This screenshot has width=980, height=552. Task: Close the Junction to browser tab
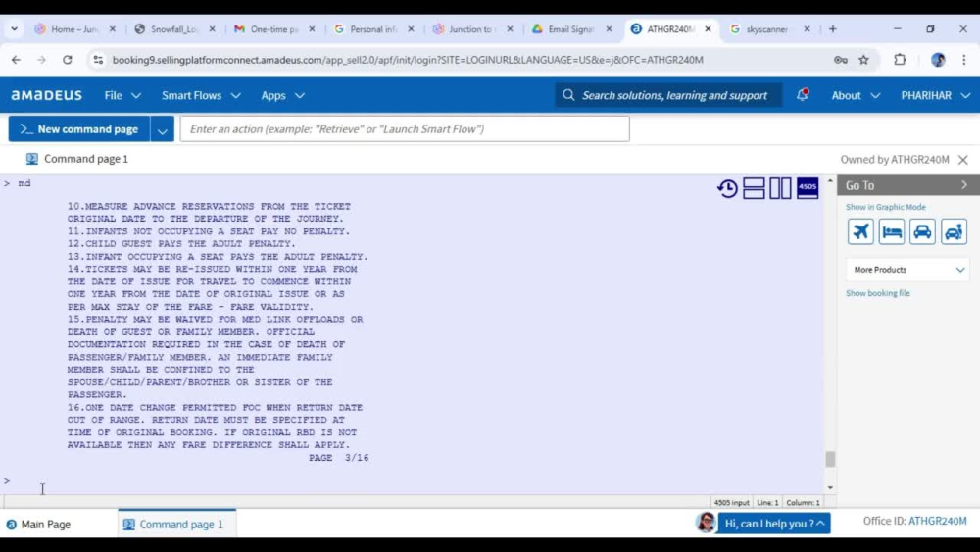coord(510,28)
